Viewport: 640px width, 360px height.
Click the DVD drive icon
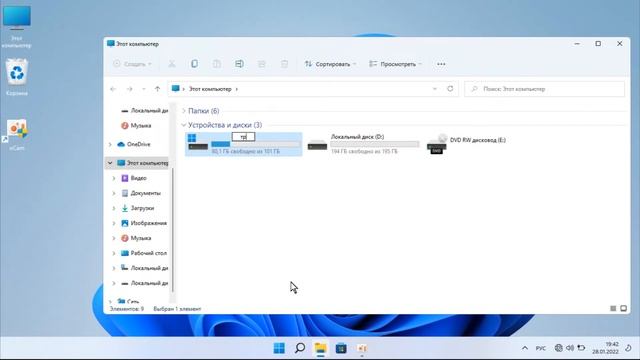point(437,144)
